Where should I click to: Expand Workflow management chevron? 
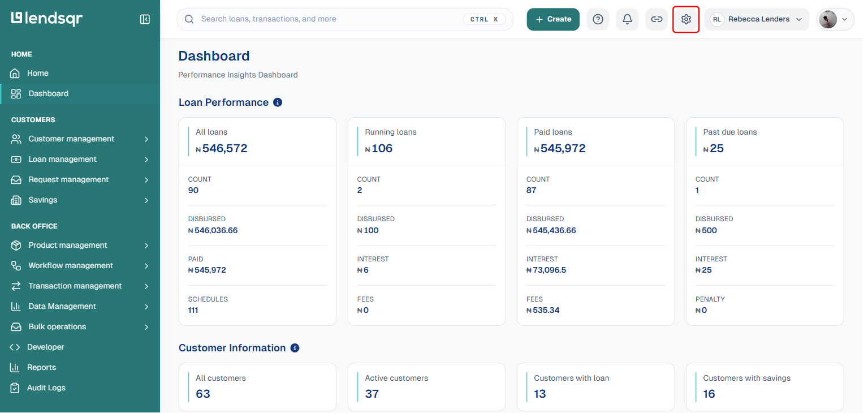tap(146, 266)
